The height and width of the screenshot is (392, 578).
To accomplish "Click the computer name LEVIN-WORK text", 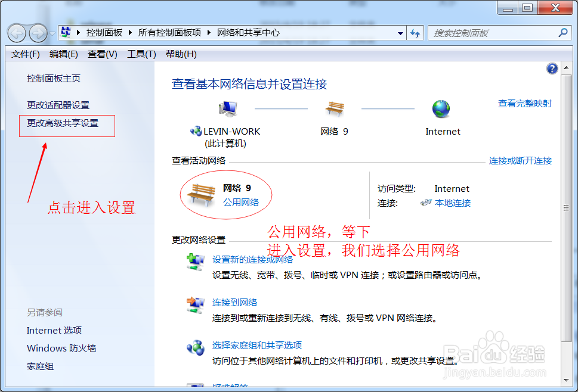I will pyautogui.click(x=231, y=132).
